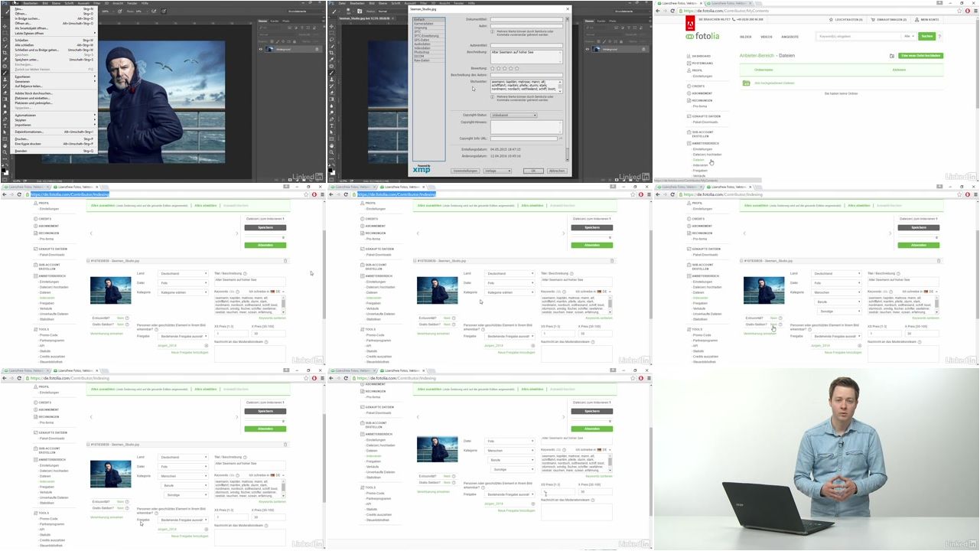The image size is (980, 551).
Task: Click the Keyword(s) eingeben search field on Fotolia
Action: (858, 36)
